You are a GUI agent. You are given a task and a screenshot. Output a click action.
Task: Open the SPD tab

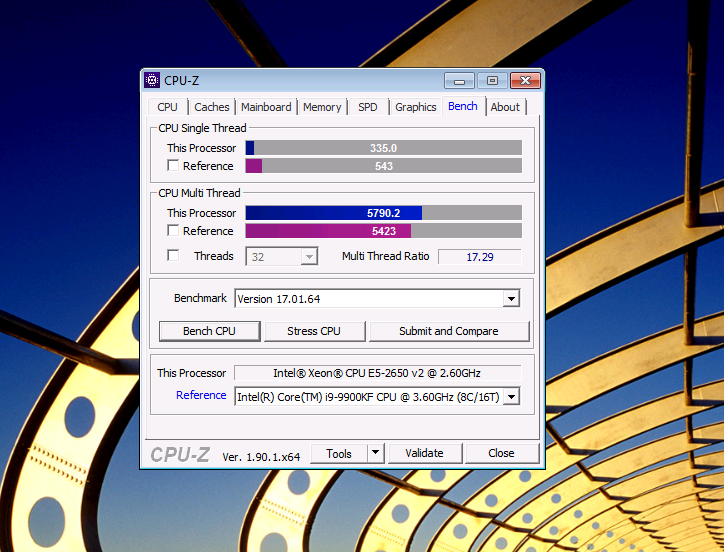coord(368,107)
